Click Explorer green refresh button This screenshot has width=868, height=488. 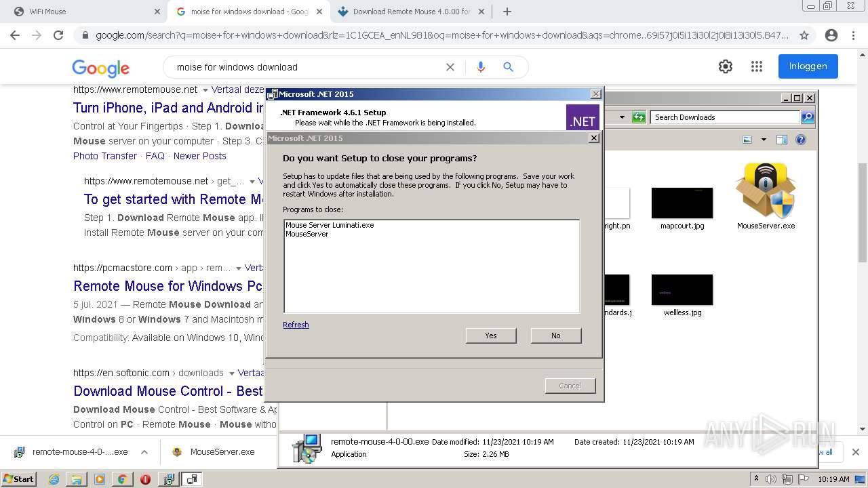click(x=639, y=117)
